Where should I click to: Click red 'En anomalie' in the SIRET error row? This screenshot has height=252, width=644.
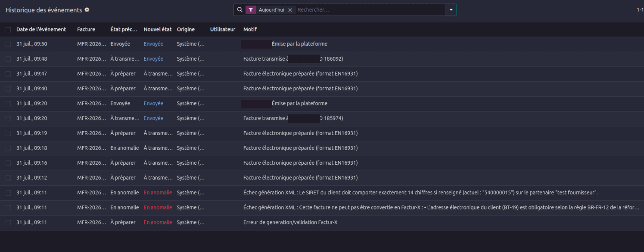[158, 193]
